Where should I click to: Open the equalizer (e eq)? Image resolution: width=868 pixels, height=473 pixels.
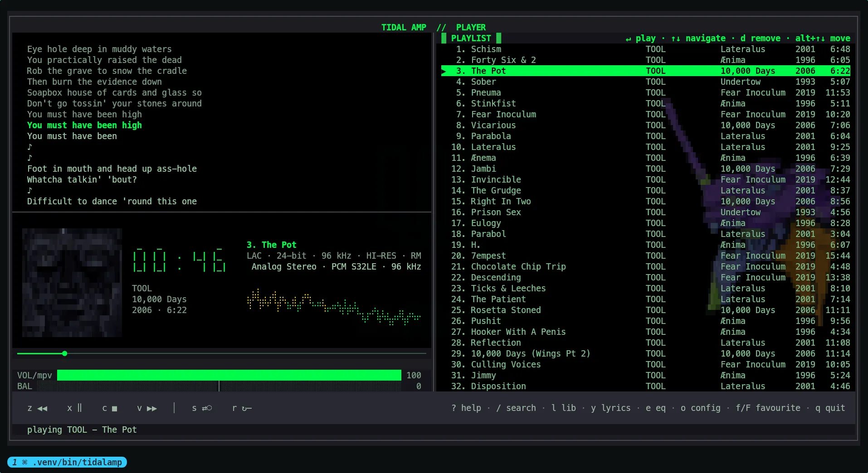(656, 408)
